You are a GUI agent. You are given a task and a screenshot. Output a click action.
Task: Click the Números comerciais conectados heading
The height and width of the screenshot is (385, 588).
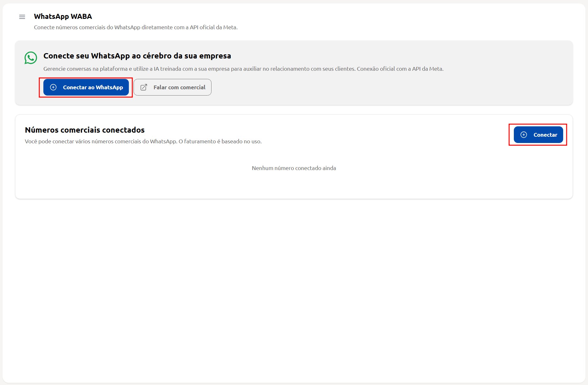coord(85,130)
